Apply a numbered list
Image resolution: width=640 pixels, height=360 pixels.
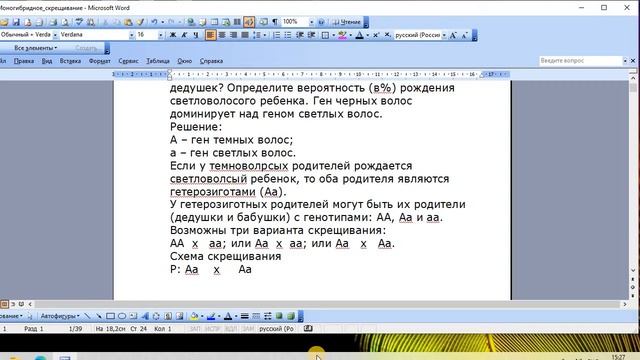pyautogui.click(x=276, y=35)
